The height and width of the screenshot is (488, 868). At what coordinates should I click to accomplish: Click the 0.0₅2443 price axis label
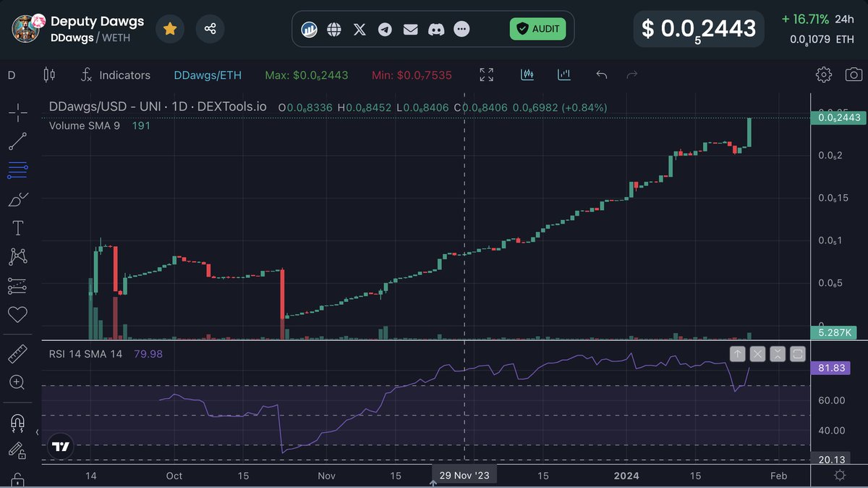tap(839, 117)
